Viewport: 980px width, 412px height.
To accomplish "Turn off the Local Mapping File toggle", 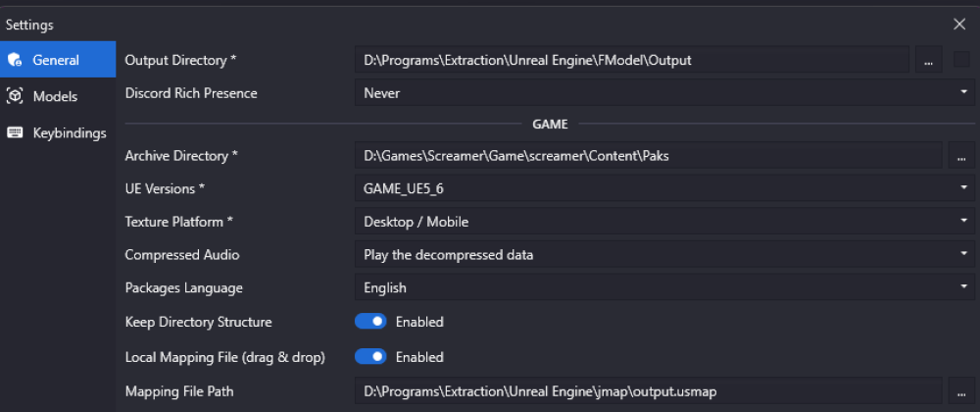I will (370, 357).
